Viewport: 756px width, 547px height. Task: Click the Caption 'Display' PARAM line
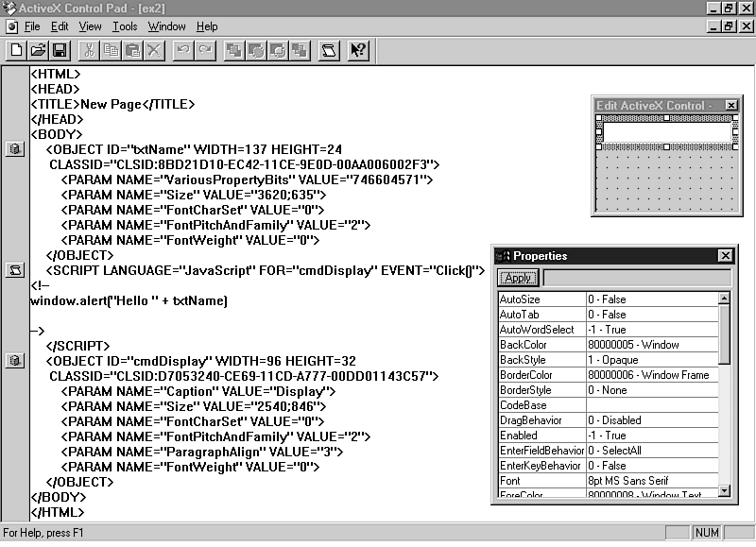[198, 391]
